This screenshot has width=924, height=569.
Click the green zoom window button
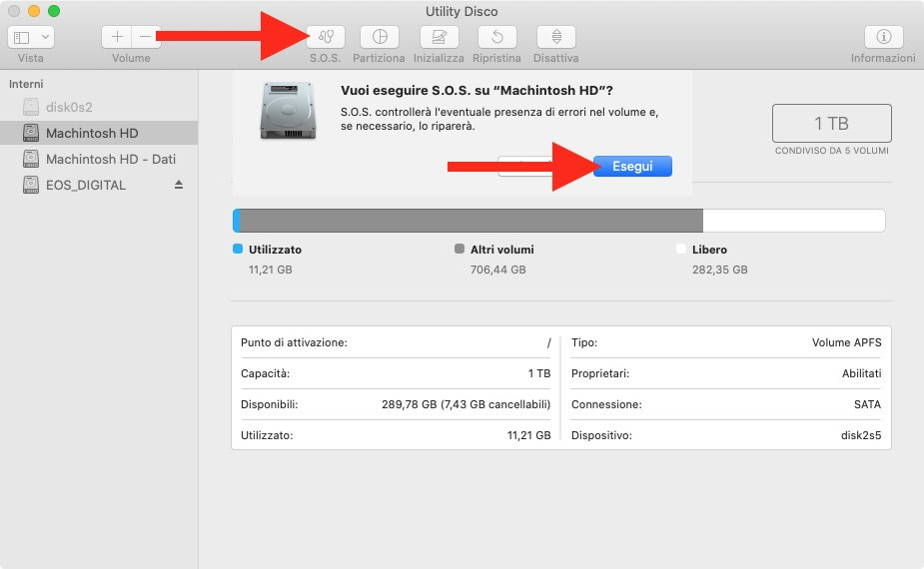[x=54, y=11]
